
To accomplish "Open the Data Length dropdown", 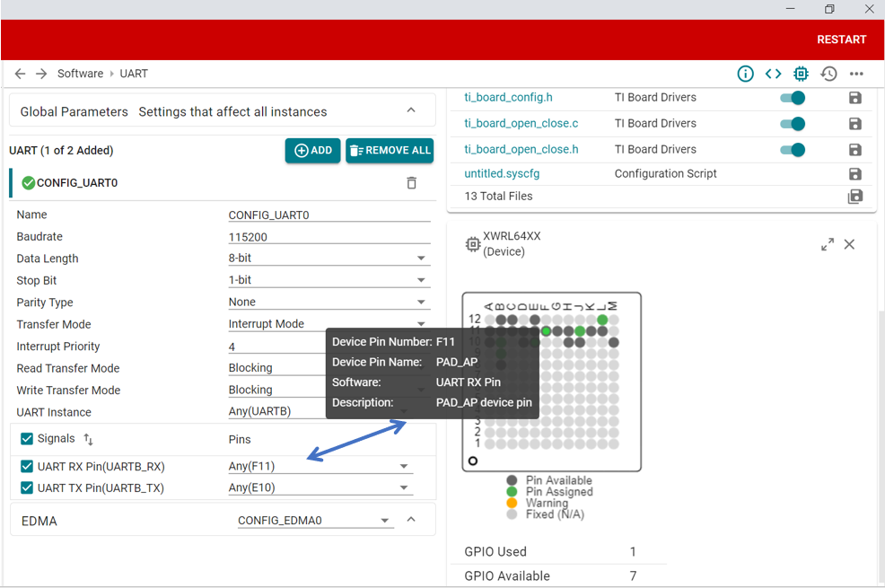I will coord(420,259).
